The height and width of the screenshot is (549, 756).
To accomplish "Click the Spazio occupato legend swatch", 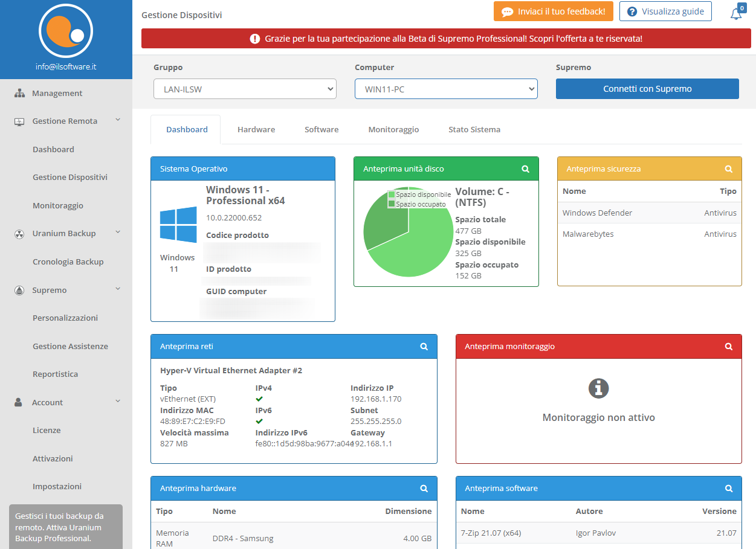I will coord(392,204).
